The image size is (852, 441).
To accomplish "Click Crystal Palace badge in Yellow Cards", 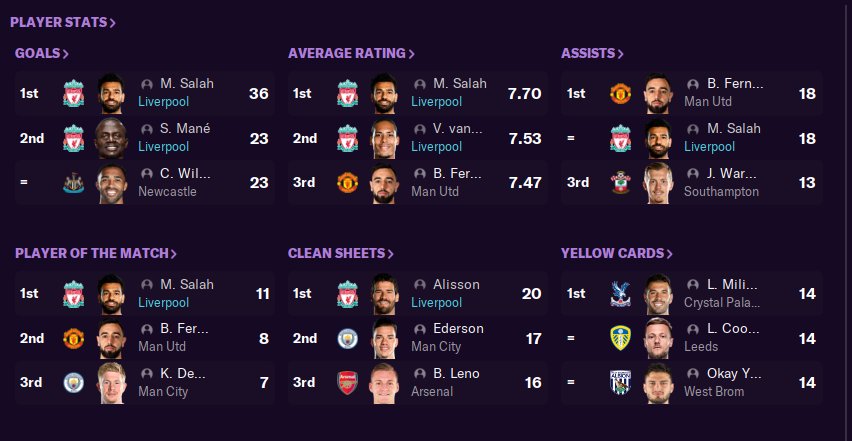I will click(620, 293).
